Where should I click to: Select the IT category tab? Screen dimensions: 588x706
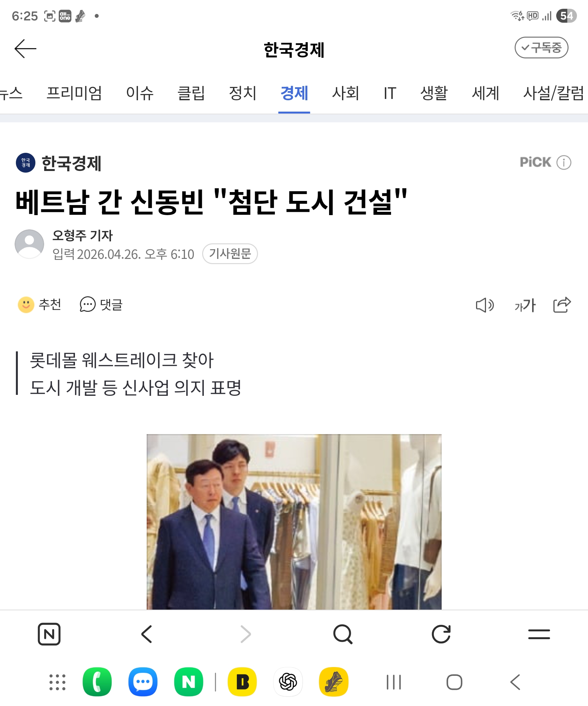(390, 93)
